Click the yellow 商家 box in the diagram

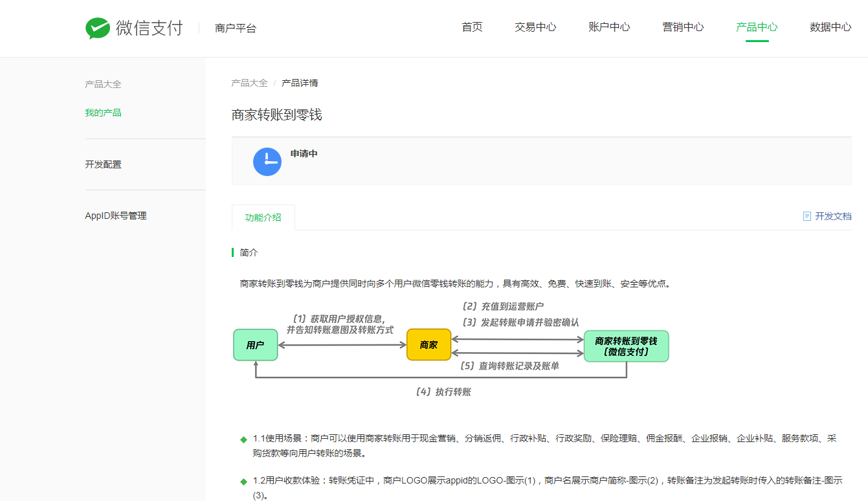tap(428, 345)
